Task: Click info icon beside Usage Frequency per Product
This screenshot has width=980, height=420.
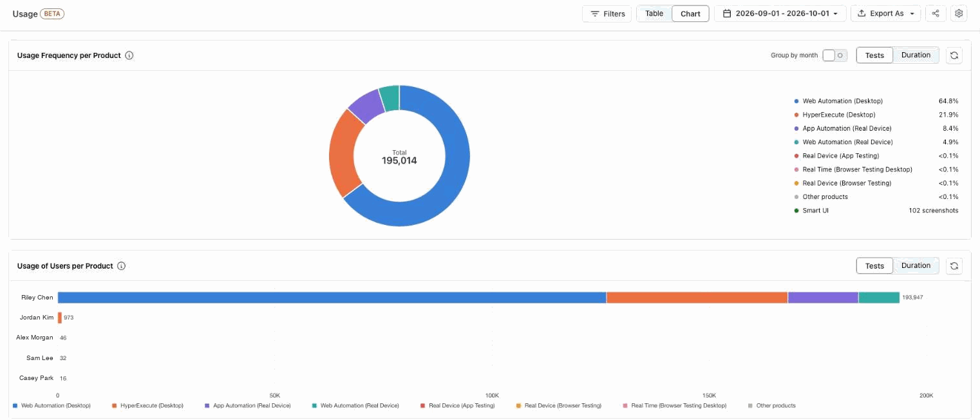Action: pyautogui.click(x=129, y=55)
